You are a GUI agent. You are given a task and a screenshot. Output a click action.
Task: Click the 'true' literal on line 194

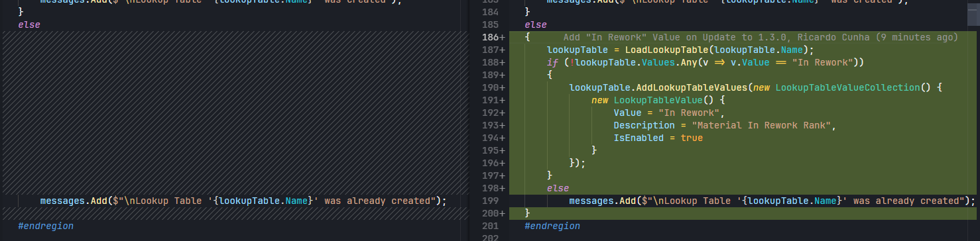pyautogui.click(x=692, y=138)
